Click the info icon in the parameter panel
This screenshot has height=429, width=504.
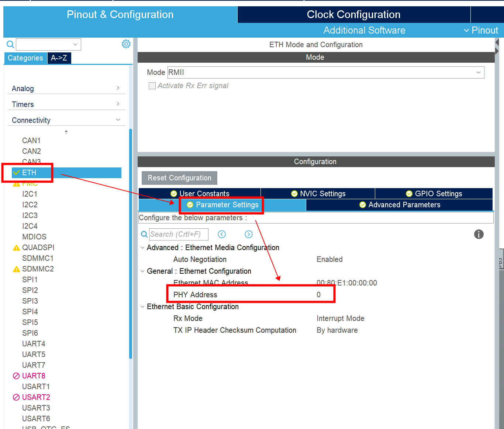[479, 234]
